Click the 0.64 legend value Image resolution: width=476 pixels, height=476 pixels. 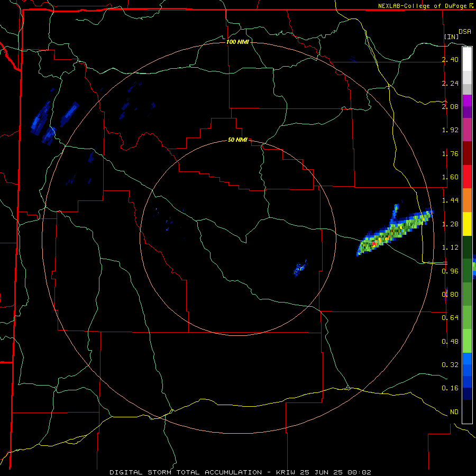tap(450, 318)
